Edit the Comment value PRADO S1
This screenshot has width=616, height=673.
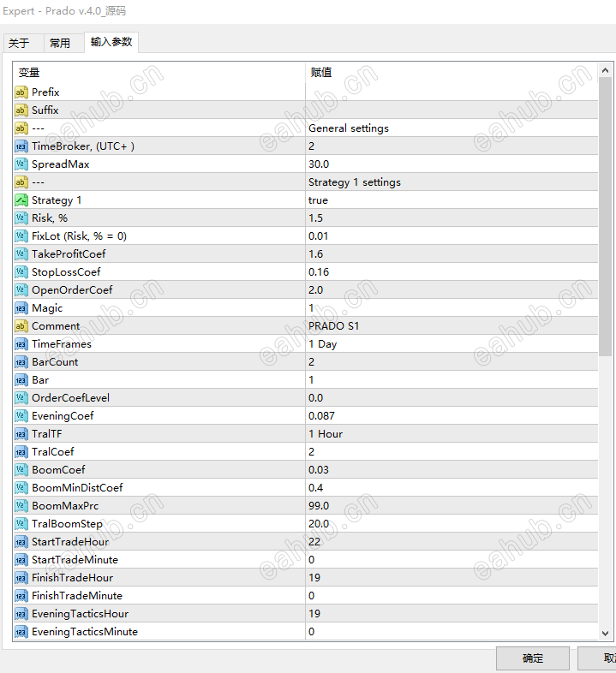452,326
